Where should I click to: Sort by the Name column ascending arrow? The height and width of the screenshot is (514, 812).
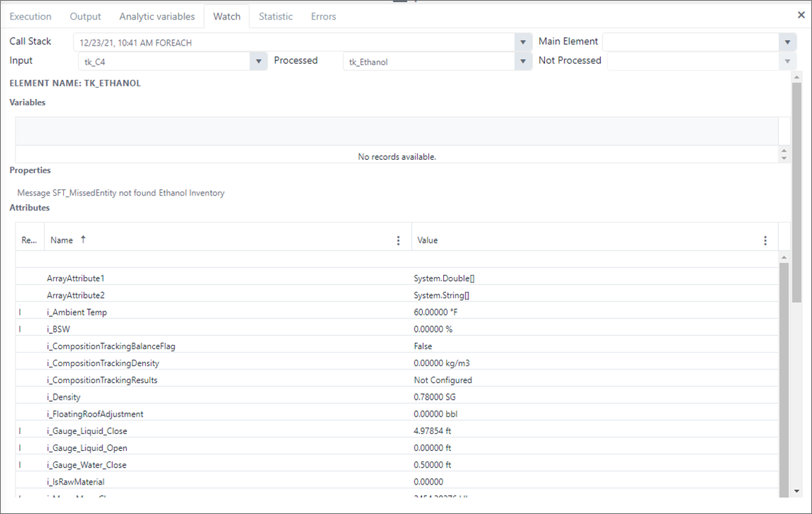tap(83, 240)
